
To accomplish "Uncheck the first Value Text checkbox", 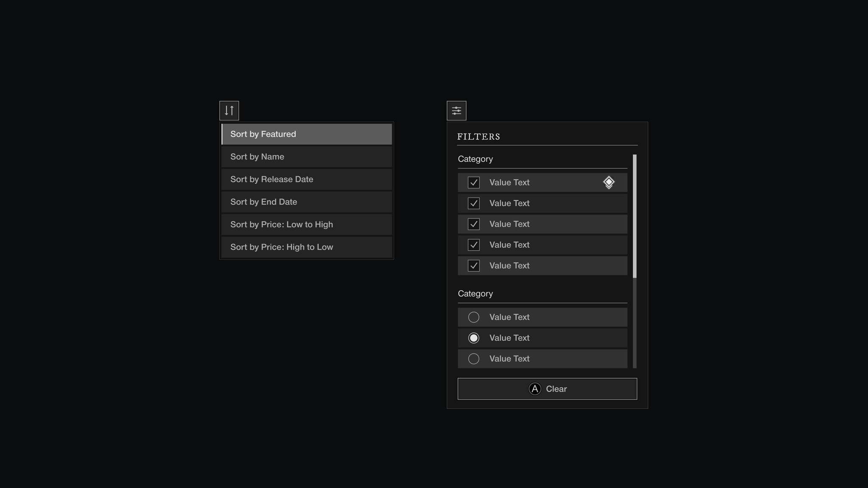I will 473,183.
